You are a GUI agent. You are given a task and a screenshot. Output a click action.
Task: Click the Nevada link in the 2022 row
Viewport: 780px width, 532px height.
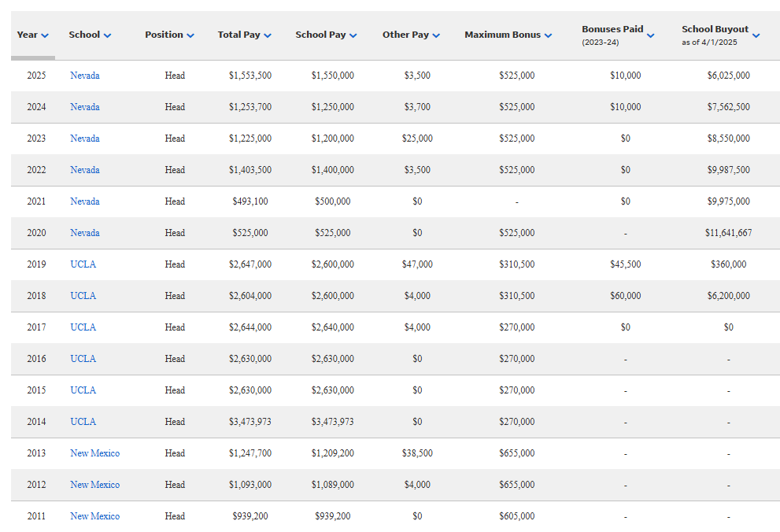(x=84, y=170)
